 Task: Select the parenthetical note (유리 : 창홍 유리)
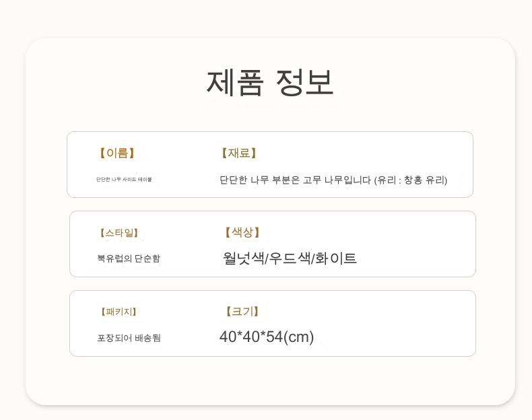point(411,180)
